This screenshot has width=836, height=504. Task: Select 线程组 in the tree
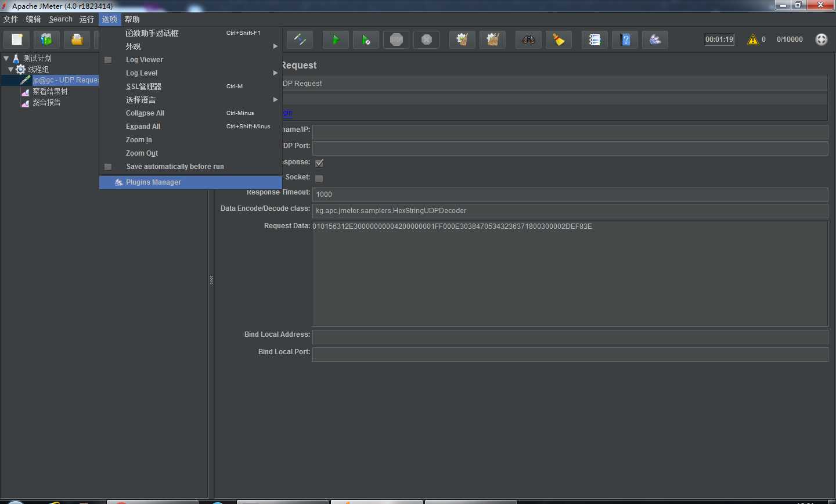(x=38, y=69)
